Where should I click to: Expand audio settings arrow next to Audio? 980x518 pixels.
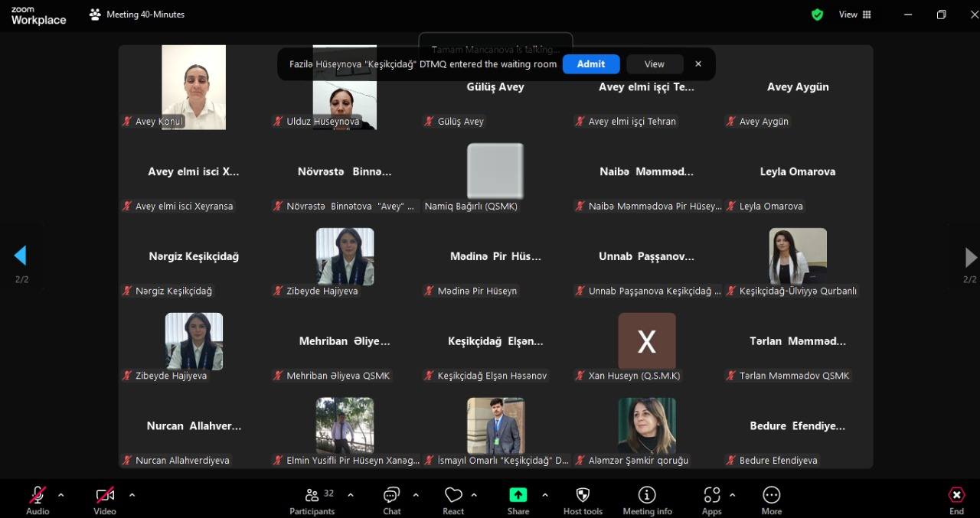61,494
